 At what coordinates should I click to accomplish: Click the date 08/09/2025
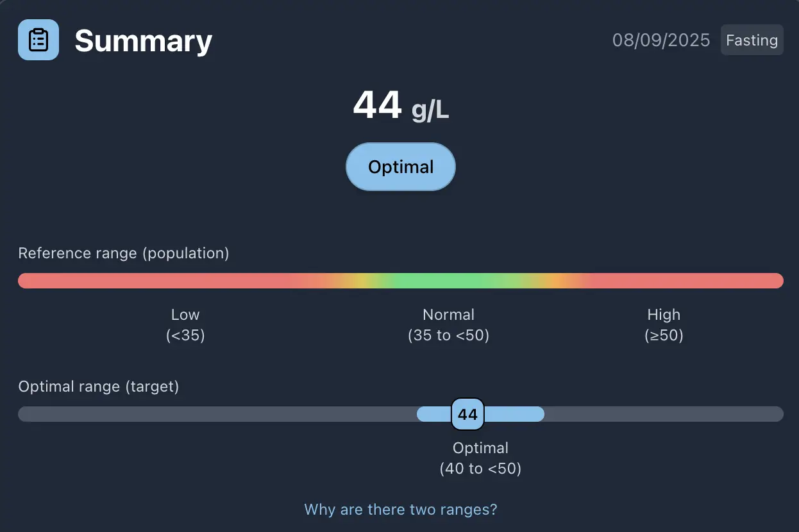point(661,40)
